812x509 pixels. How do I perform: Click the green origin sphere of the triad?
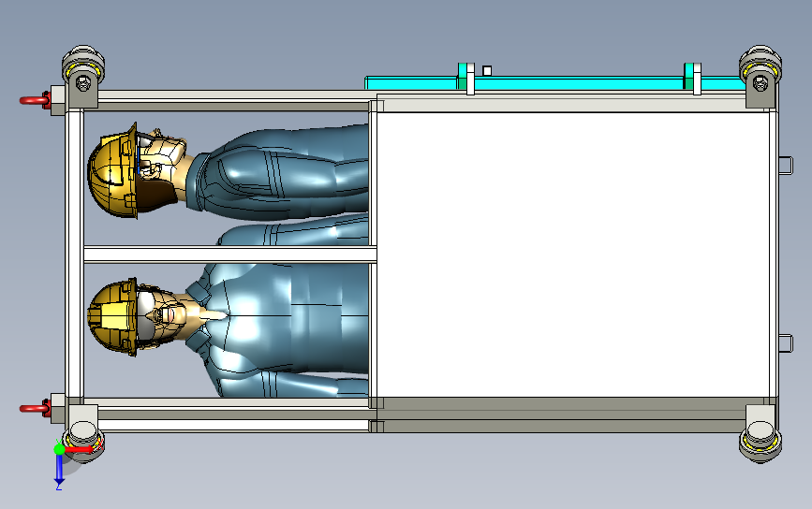[60, 449]
